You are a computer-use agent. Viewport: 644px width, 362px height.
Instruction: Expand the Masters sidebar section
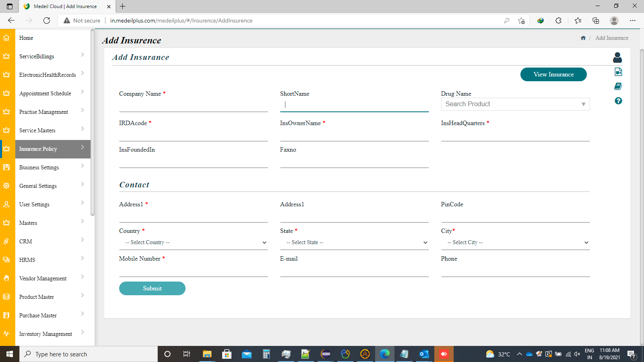click(x=28, y=222)
